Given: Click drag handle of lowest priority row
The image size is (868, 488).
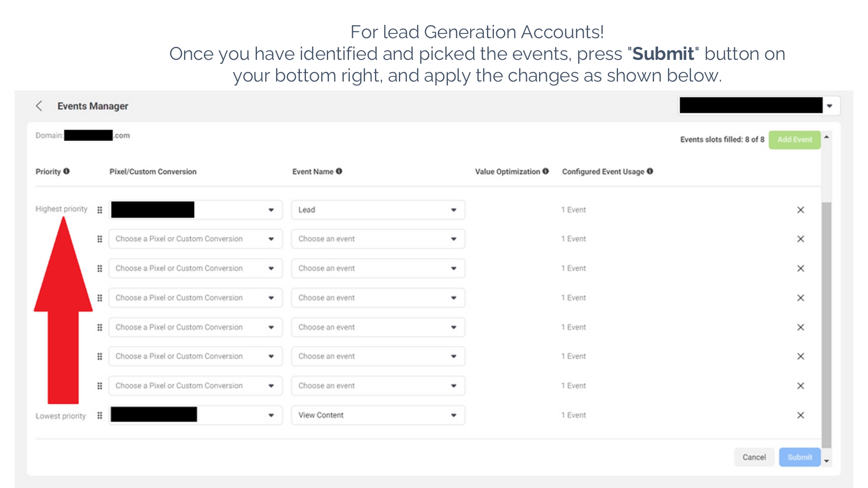Looking at the screenshot, I should (x=100, y=415).
